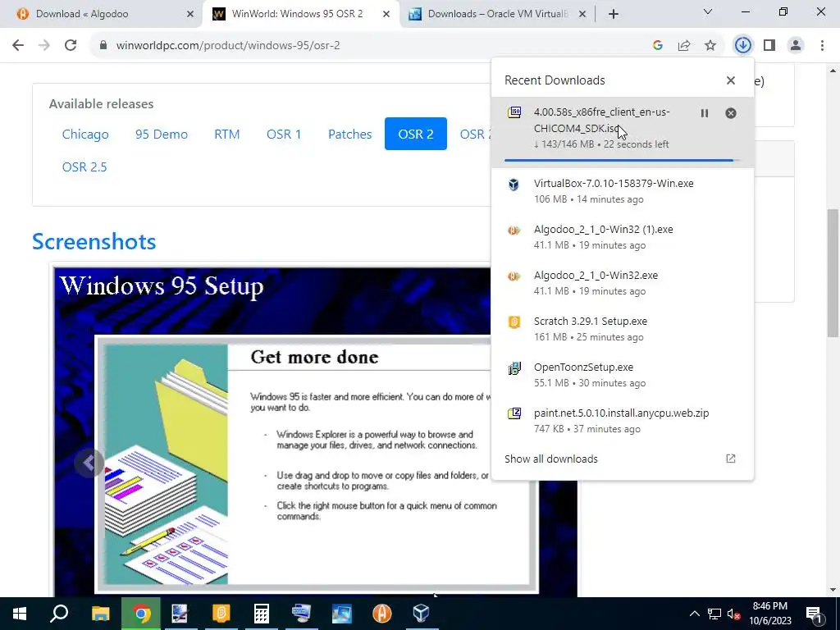Open the Chrome downloads toolbar icon
Viewport: 840px width, 630px height.
tap(742, 46)
